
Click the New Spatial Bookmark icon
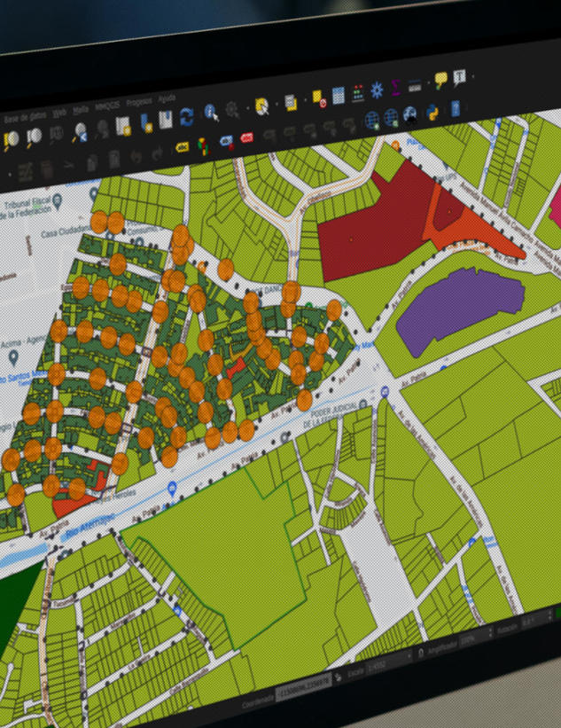pyautogui.click(x=146, y=123)
